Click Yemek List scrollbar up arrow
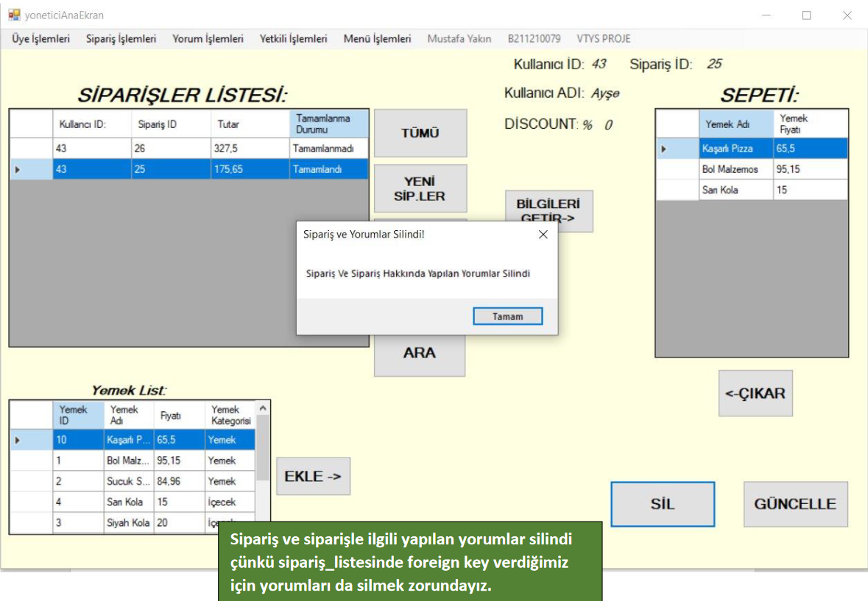868x601 pixels. [x=263, y=408]
